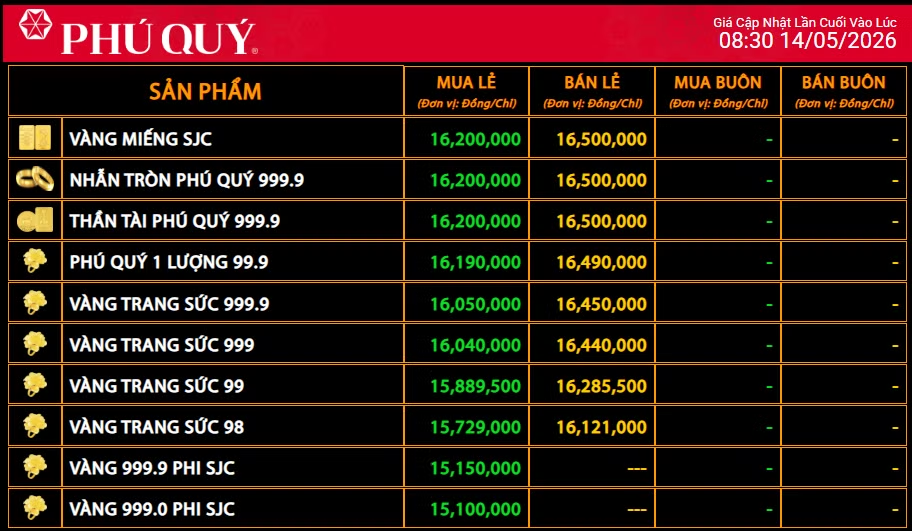Select the Mua Lẻ column header
Viewport: 912px width, 532px height.
[x=466, y=91]
